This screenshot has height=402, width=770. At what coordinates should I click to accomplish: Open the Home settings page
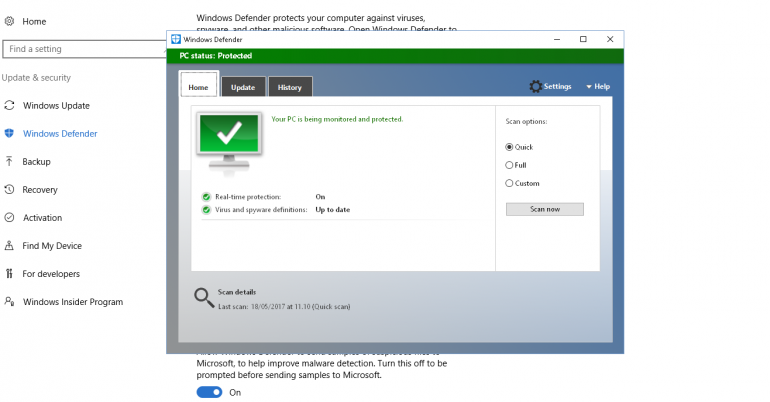point(34,21)
